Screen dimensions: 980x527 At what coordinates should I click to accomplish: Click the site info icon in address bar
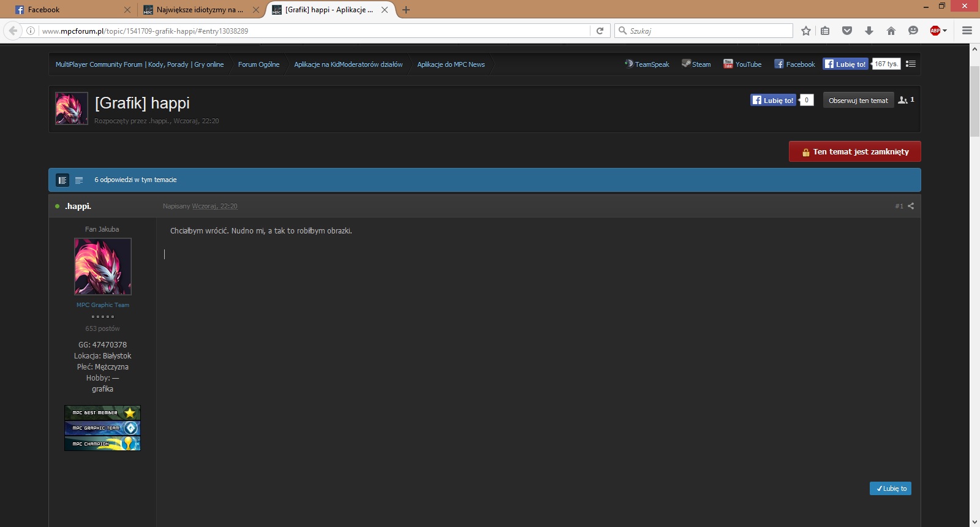(31, 31)
